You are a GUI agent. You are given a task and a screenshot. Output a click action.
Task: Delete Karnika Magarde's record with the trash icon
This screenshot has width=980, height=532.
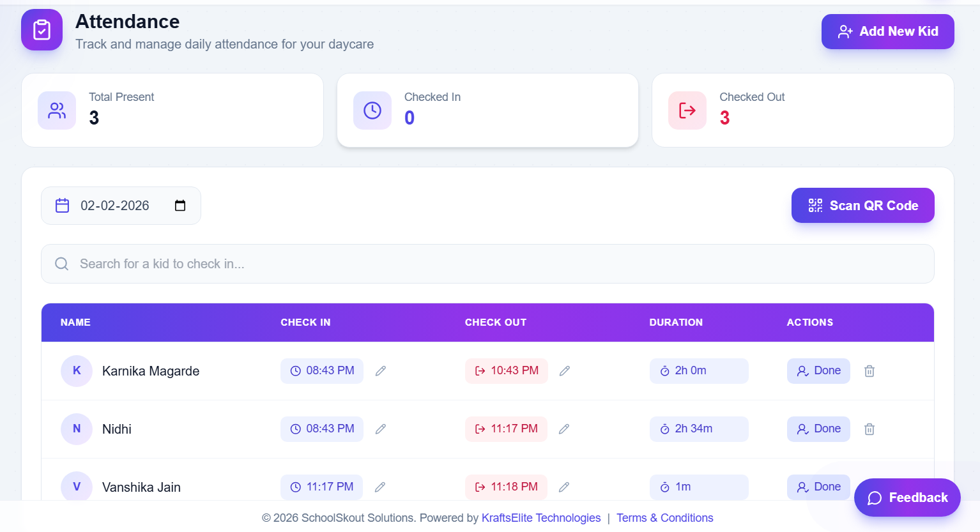tap(869, 370)
